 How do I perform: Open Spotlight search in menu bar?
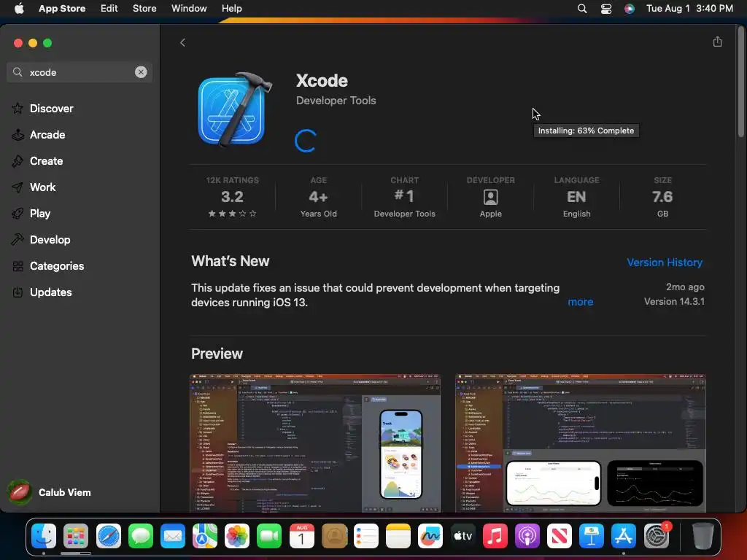pyautogui.click(x=581, y=8)
